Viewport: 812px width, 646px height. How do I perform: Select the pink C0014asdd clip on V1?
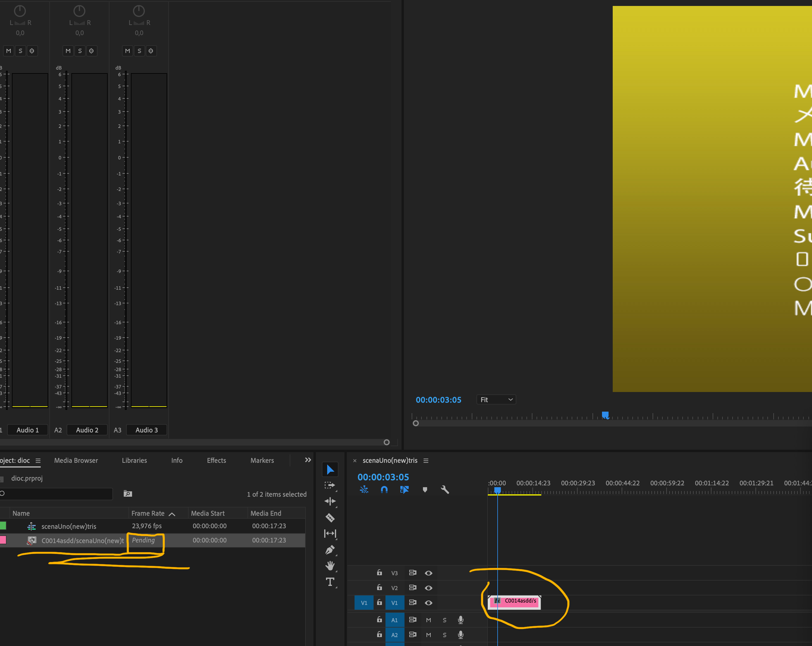[514, 602]
